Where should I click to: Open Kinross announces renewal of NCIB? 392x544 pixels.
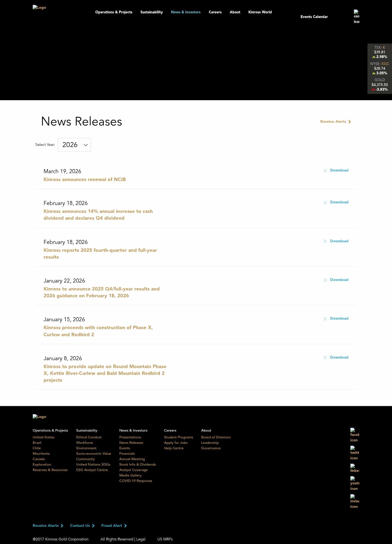(x=85, y=179)
